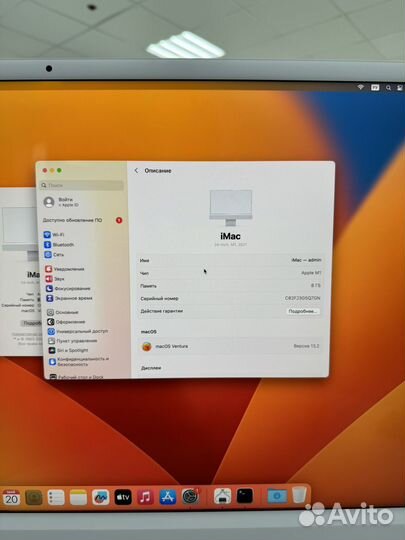Select the Сеть (Network) sidebar item
Image resolution: width=405 pixels, height=540 pixels.
(x=54, y=255)
